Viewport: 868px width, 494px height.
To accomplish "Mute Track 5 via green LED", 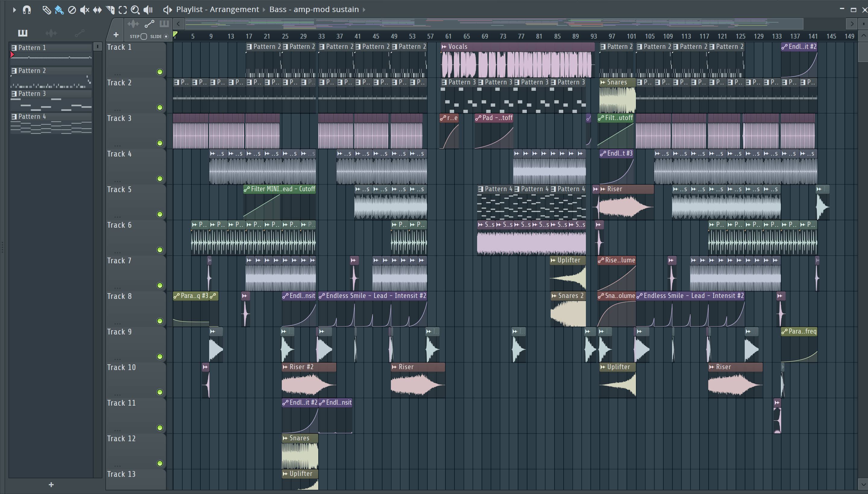I will pyautogui.click(x=160, y=214).
